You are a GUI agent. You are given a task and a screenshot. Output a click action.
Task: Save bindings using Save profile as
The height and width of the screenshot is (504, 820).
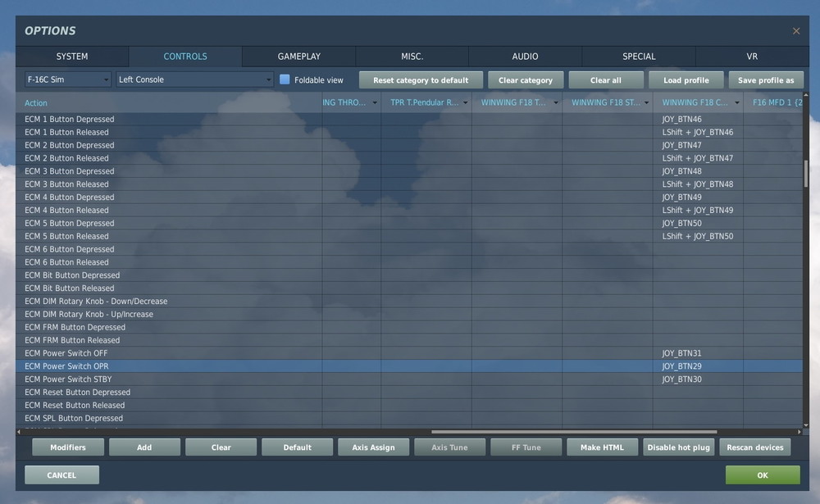[765, 79]
